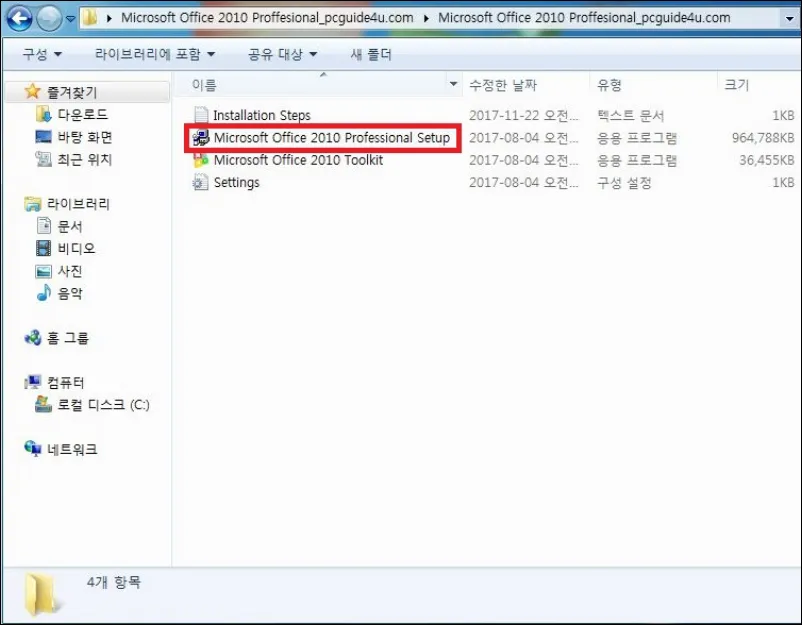
Task: Expand the breadcrumb arrow between the two folders
Action: tap(426, 18)
